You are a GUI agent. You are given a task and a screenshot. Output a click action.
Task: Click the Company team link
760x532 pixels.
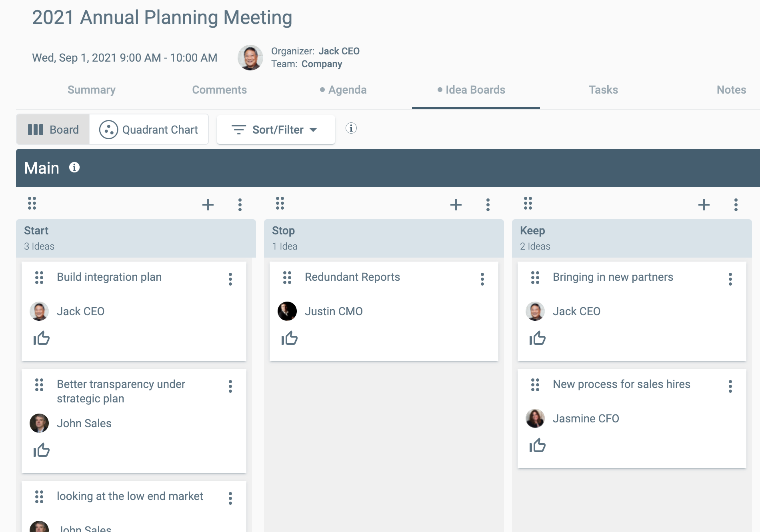coord(322,64)
